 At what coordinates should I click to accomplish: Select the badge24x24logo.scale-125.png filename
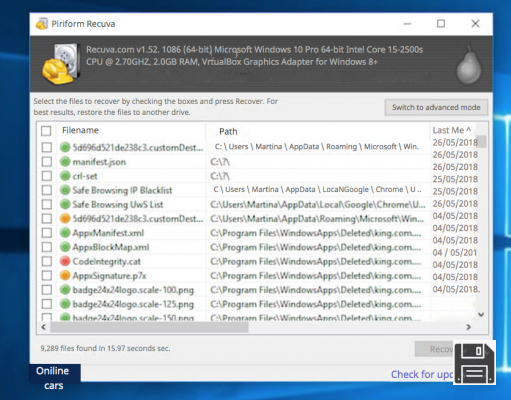point(133,304)
